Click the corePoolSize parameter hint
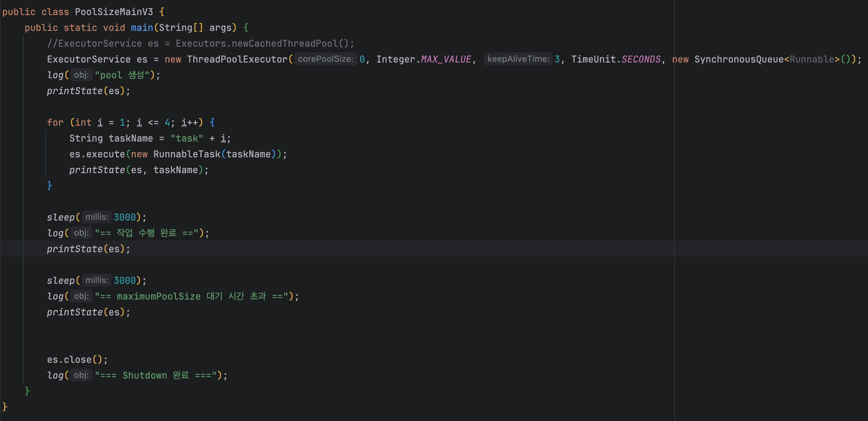The width and height of the screenshot is (868, 421). 325,59
